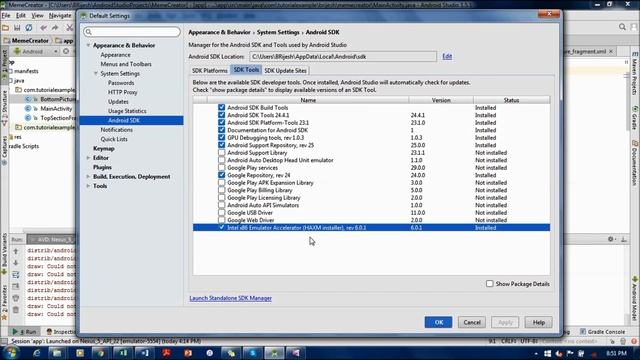Uncheck Android SDK Build Tools

coord(221,107)
